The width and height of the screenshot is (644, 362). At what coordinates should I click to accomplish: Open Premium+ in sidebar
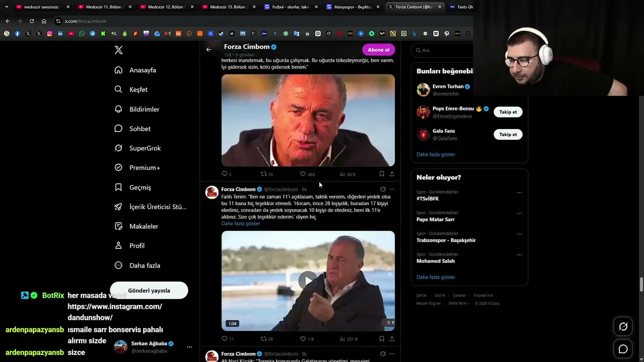point(137,167)
